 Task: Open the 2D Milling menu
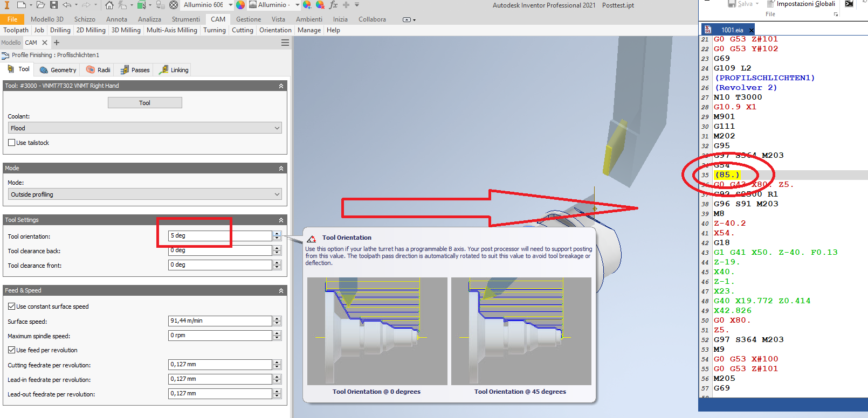pyautogui.click(x=91, y=30)
